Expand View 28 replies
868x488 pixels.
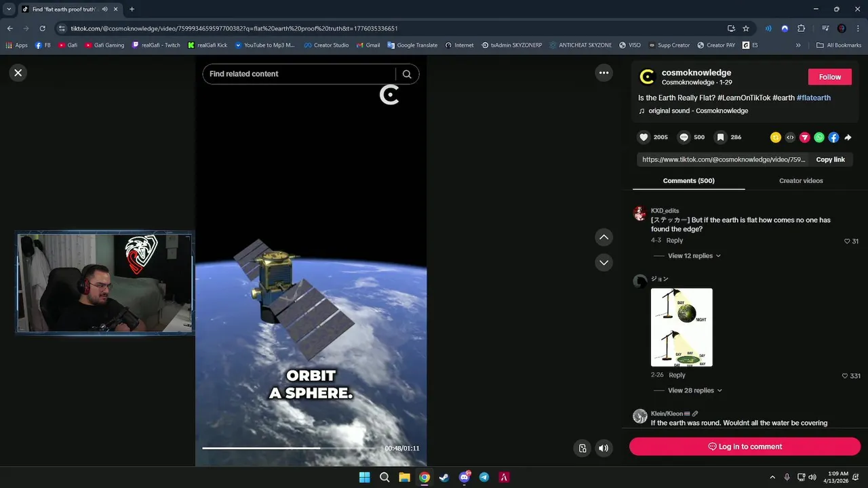click(694, 390)
